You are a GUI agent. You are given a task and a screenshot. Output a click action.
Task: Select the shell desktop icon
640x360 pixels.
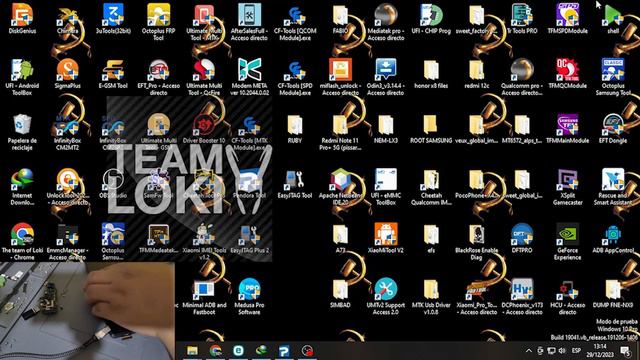[x=613, y=15]
